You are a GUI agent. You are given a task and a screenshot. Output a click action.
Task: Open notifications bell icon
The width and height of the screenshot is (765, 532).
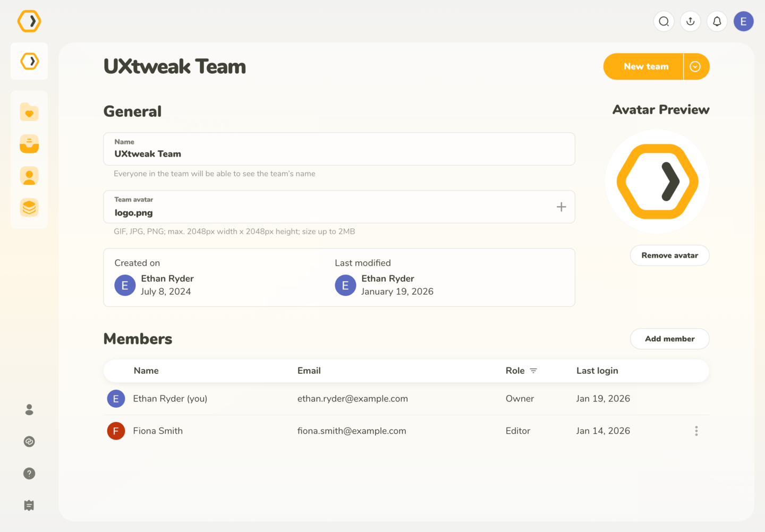717,21
